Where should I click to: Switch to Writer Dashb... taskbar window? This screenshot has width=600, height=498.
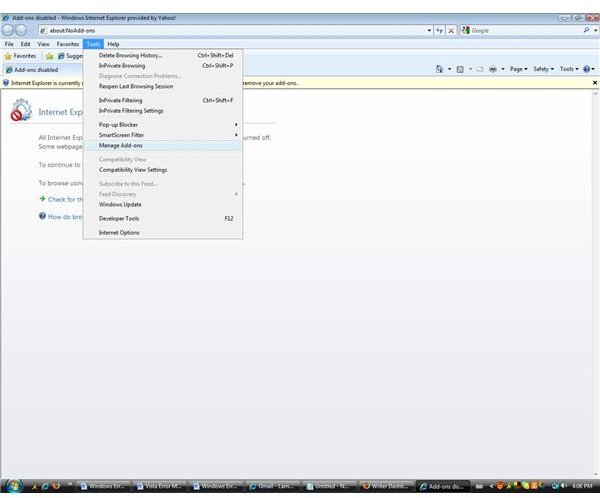click(x=386, y=486)
